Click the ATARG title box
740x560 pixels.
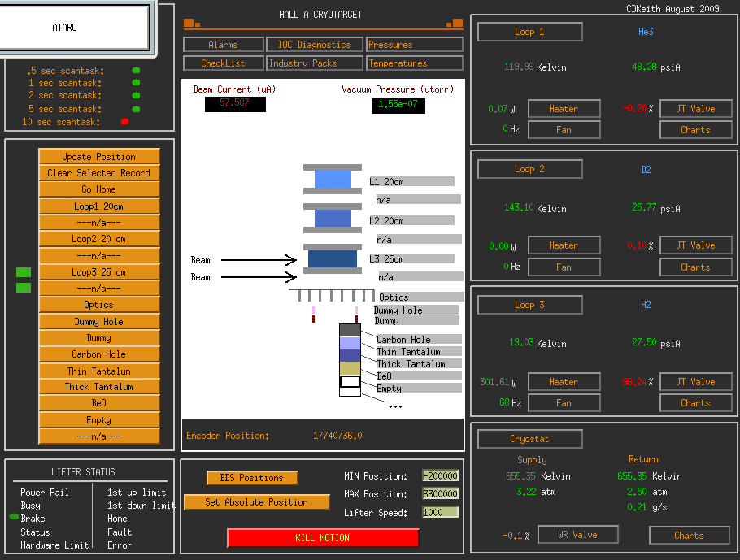[x=75, y=28]
